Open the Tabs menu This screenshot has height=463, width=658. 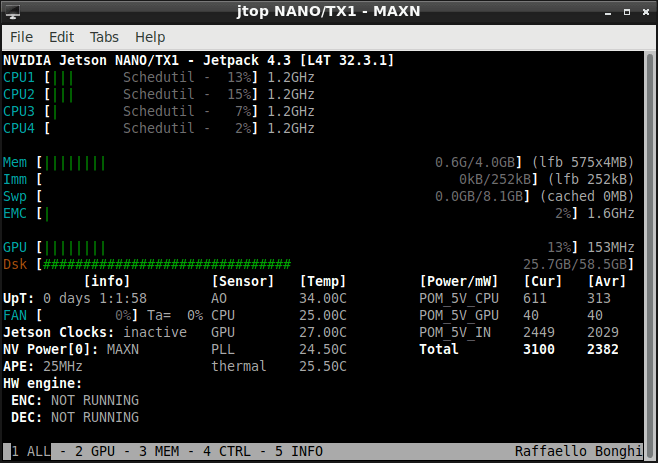click(x=104, y=37)
